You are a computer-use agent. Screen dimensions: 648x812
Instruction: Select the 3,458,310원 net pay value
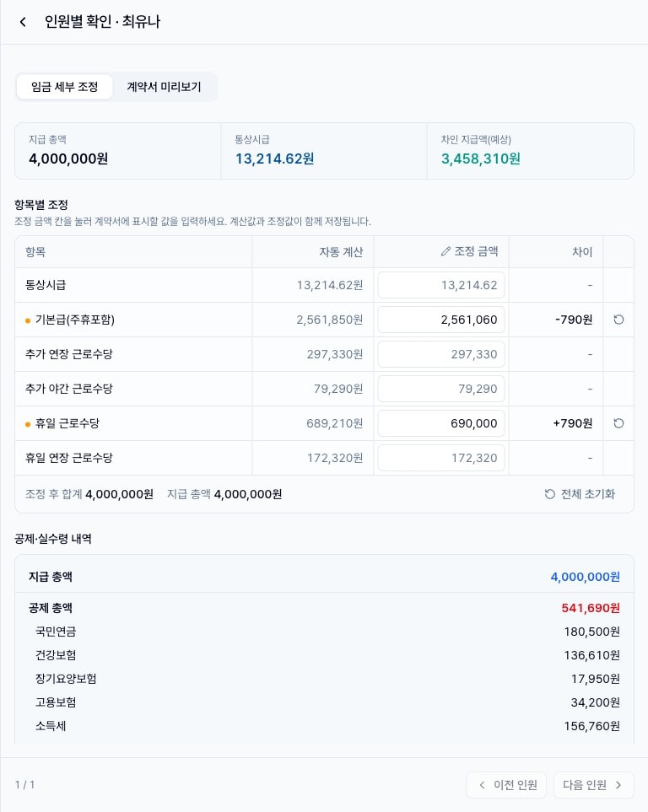(481, 159)
